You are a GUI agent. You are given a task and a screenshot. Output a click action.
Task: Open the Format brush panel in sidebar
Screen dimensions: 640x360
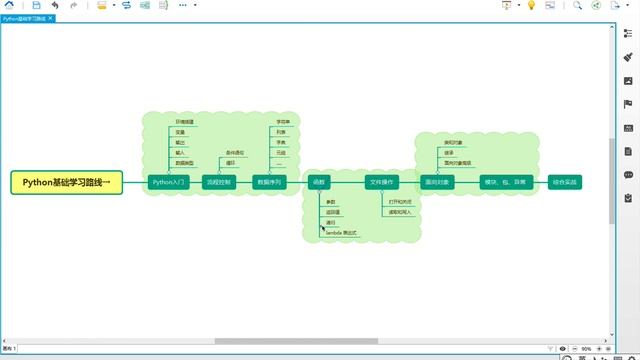[628, 57]
